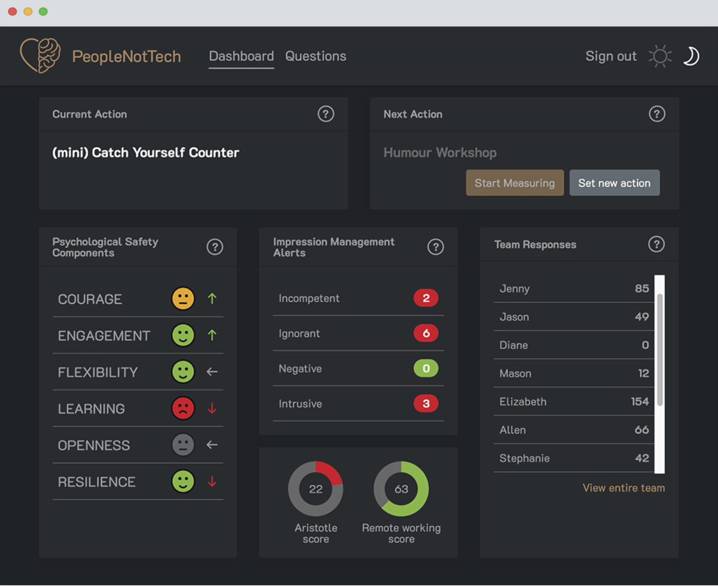Select the yellow neutral face beside Courage
This screenshot has height=588, width=718.
pyautogui.click(x=183, y=298)
